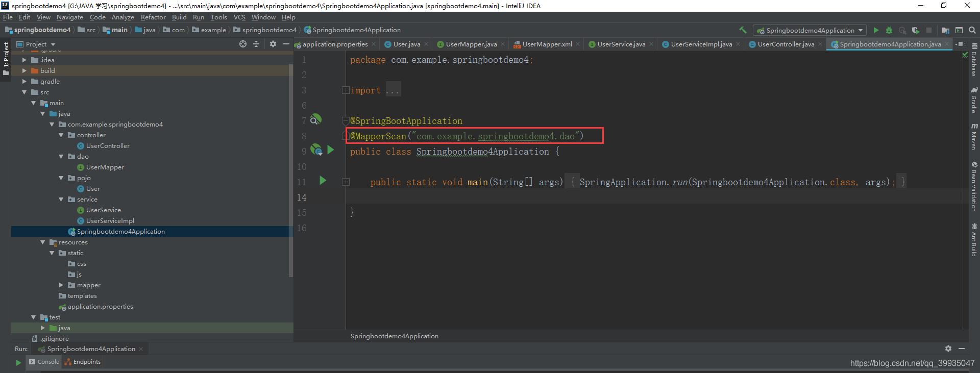Click the Springbootdemo4Application editor breadcrumb at bottom
The image size is (980, 373).
pyautogui.click(x=394, y=336)
